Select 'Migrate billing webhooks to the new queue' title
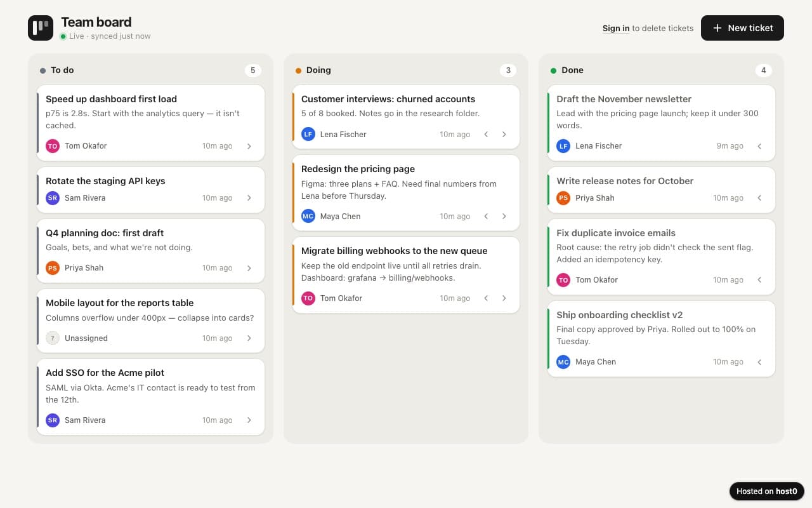 click(395, 251)
